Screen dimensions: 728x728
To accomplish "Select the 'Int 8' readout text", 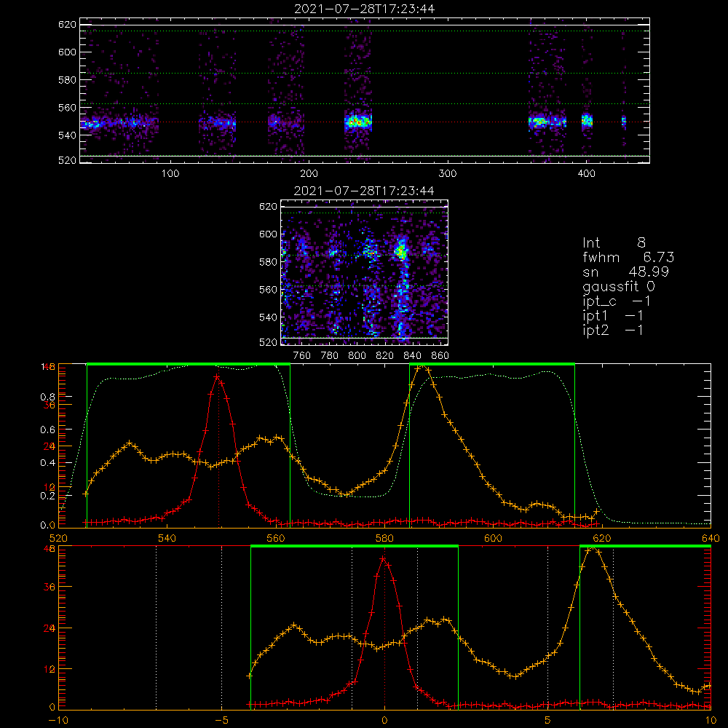I will point(614,243).
